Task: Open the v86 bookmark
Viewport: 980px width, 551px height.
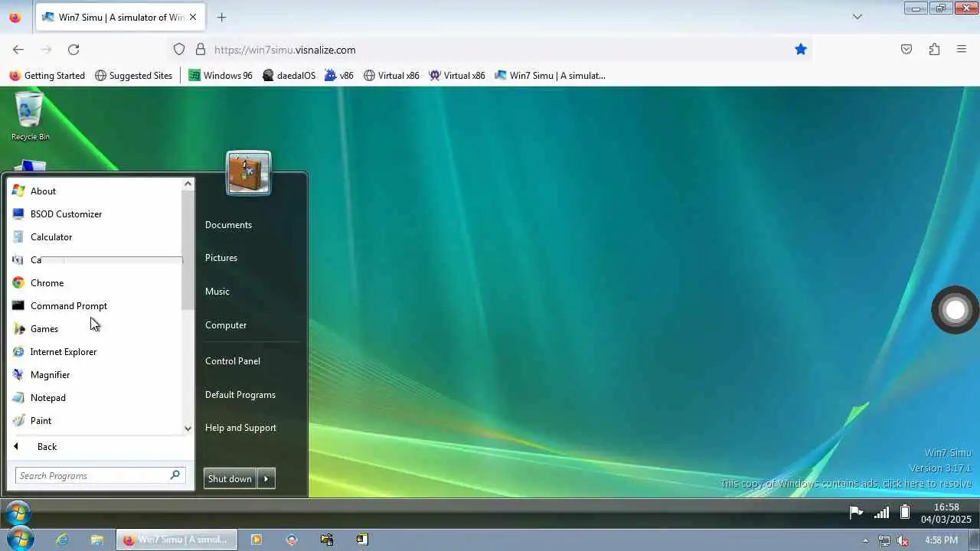Action: 339,75
